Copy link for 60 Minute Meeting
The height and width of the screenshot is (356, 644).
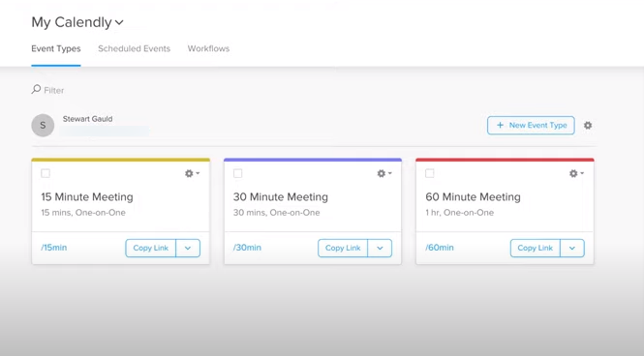(536, 248)
